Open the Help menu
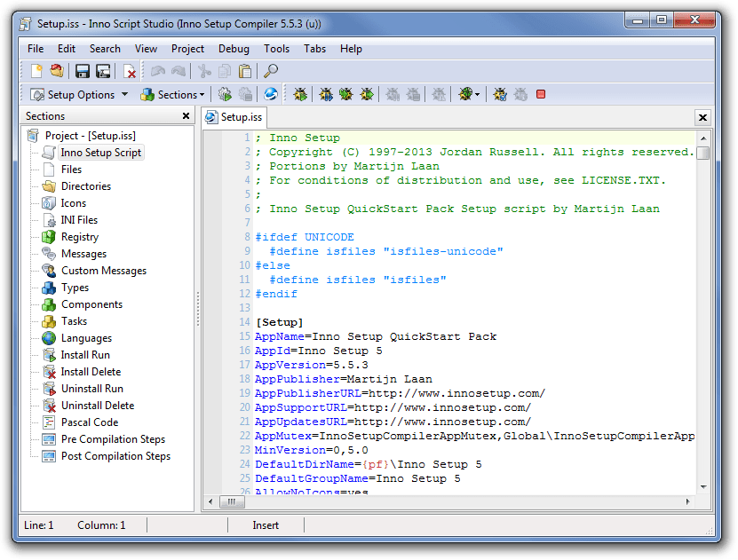 [x=351, y=49]
